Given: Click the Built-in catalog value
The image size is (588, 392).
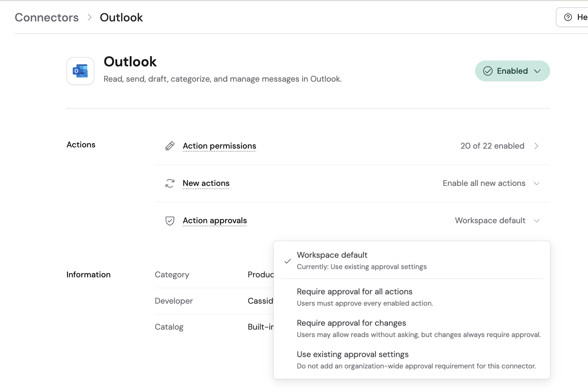Looking at the screenshot, I should 260,327.
